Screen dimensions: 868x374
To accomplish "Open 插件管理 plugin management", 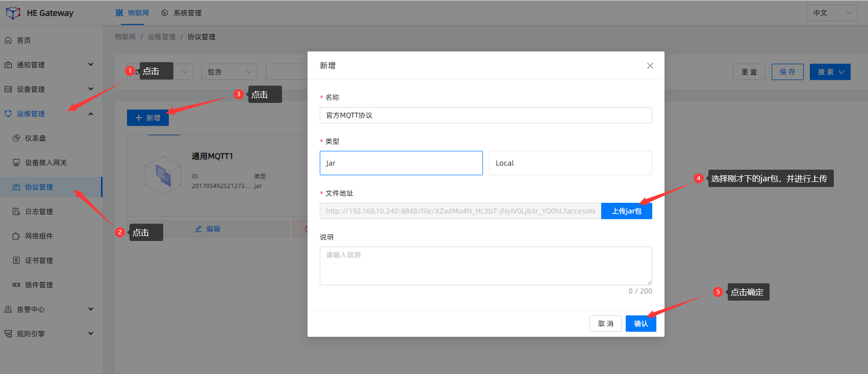I will [39, 285].
